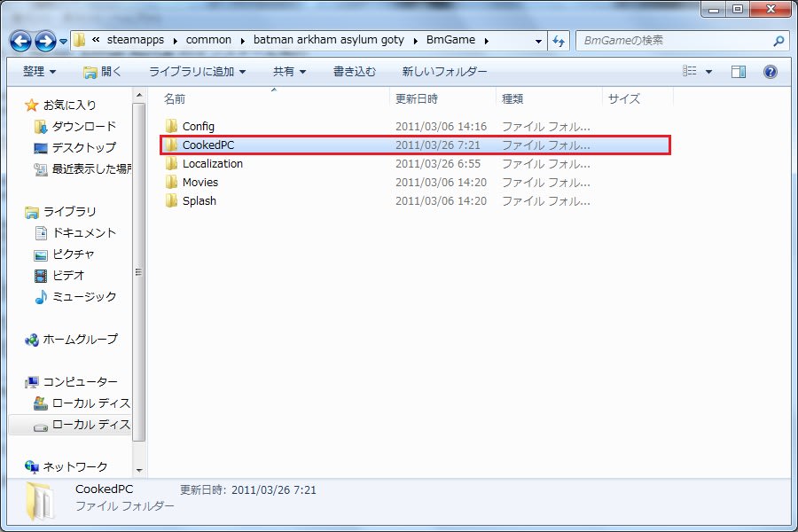This screenshot has width=798, height=532.
Task: Expand arrow after steamapps breadcrumb
Action: [x=175, y=41]
